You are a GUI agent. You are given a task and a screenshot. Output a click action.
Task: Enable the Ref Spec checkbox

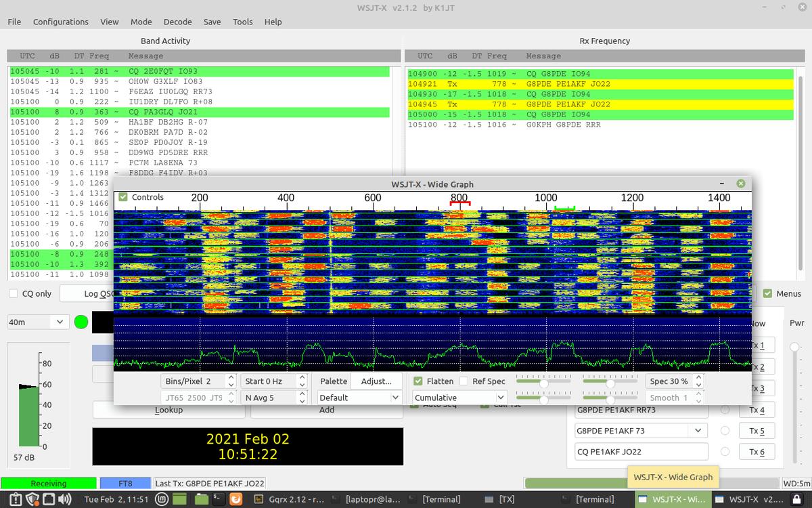coord(464,381)
